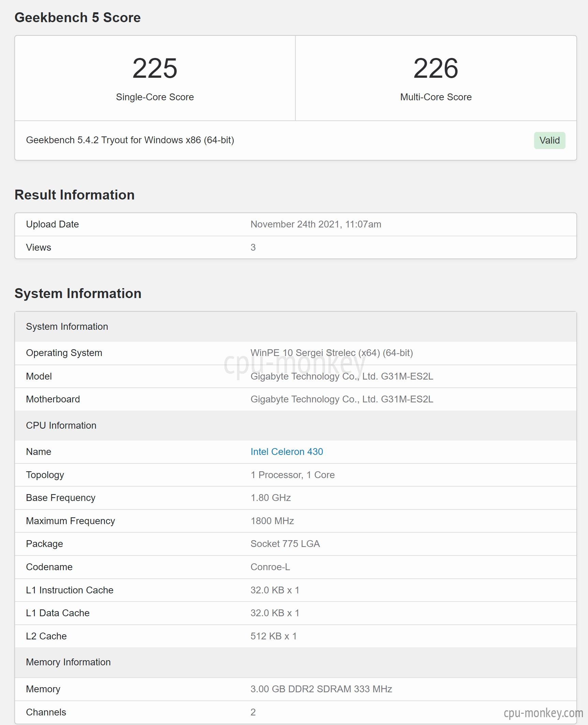
Task: Click the Result Information heading
Action: tap(74, 195)
